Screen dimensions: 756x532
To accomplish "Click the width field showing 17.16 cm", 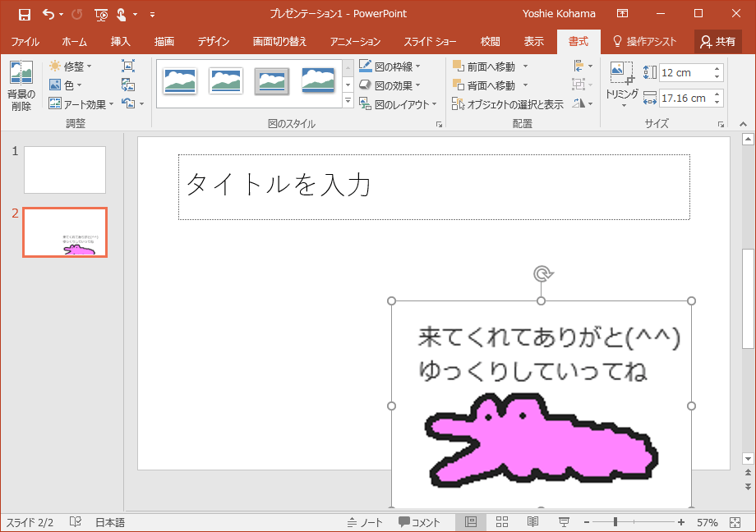I will coord(685,99).
